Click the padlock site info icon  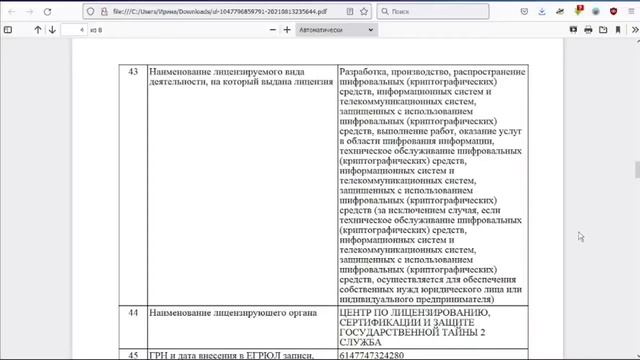click(x=104, y=12)
